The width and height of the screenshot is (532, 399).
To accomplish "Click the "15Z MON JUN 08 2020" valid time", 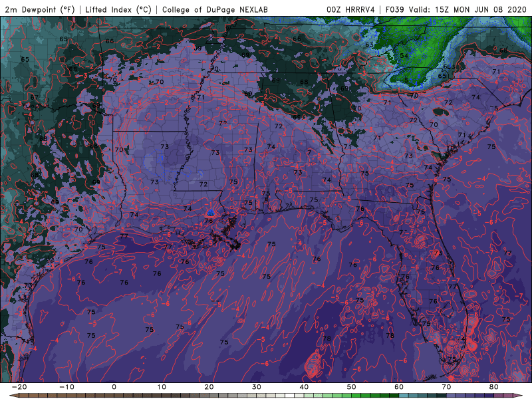I will coord(480,9).
